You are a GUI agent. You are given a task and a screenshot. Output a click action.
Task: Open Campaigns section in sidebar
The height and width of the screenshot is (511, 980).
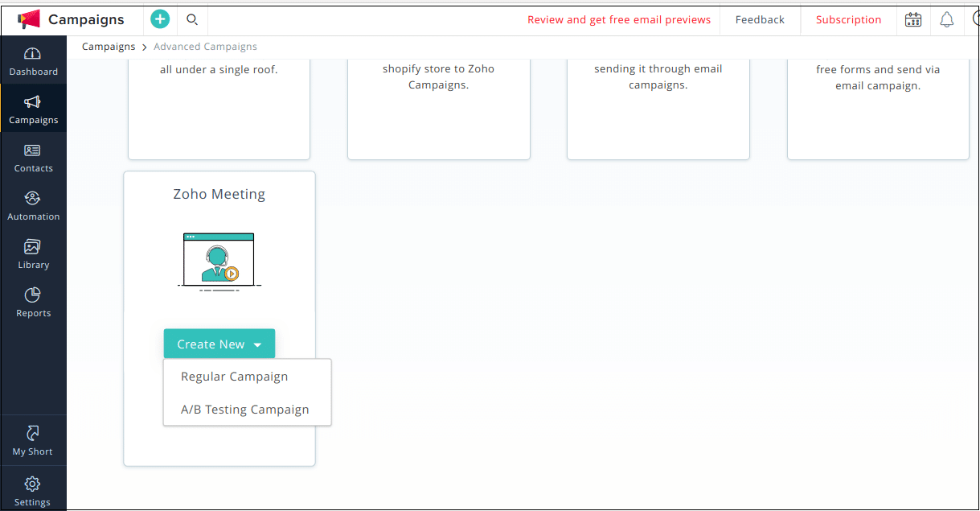click(33, 109)
